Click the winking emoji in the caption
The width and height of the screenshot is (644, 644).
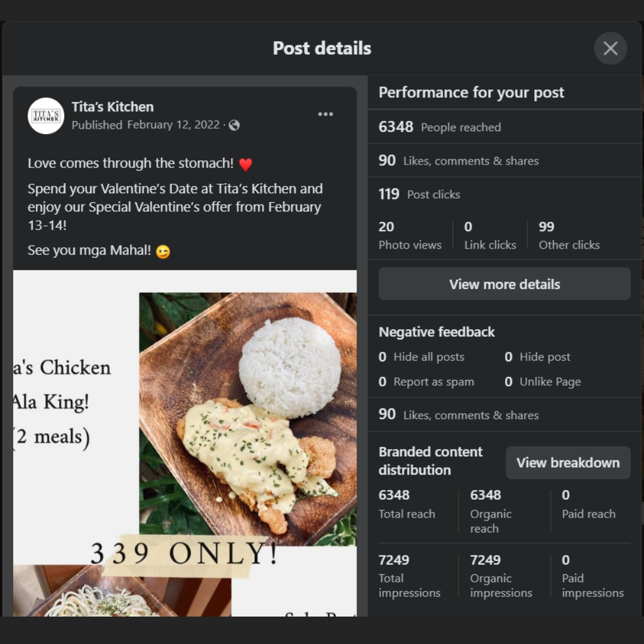tap(163, 252)
